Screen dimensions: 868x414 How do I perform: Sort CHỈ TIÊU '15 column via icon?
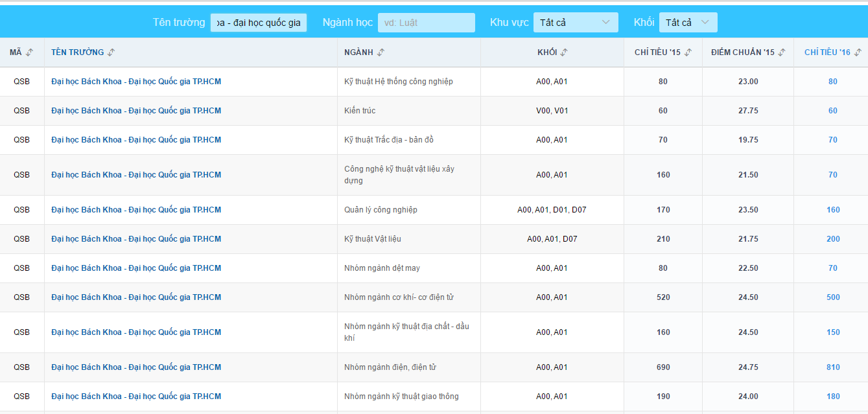coord(688,52)
